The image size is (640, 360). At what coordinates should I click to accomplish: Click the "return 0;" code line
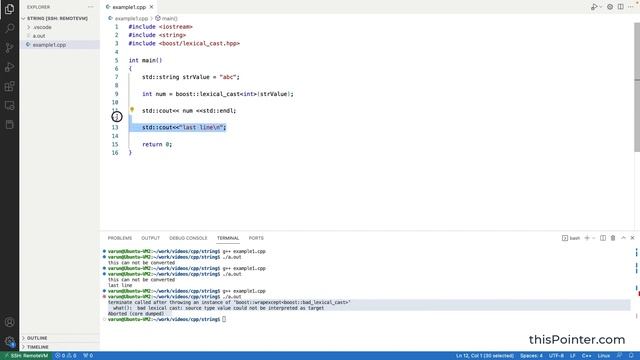[x=157, y=144]
